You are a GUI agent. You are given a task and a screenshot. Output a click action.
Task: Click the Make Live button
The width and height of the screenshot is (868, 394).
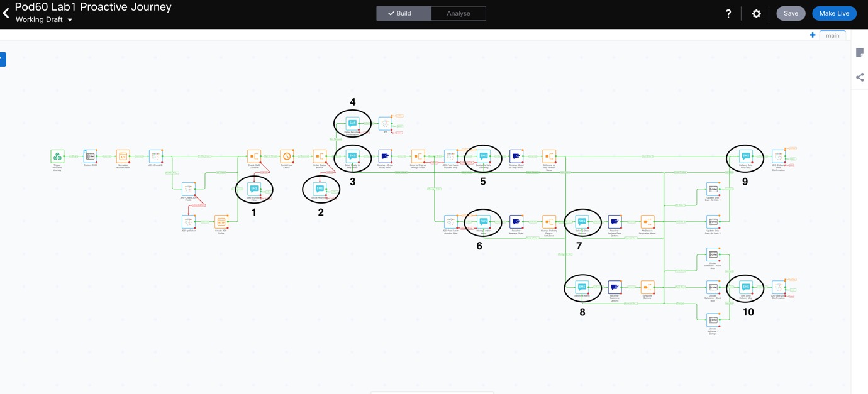[834, 13]
